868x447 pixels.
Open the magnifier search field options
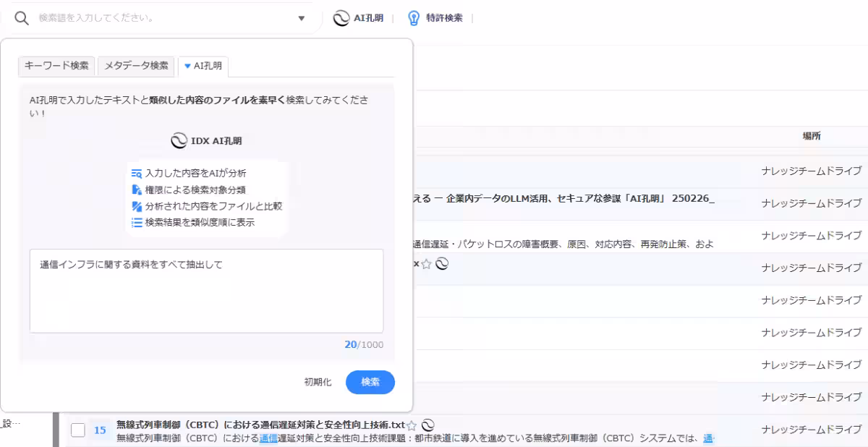(x=21, y=17)
